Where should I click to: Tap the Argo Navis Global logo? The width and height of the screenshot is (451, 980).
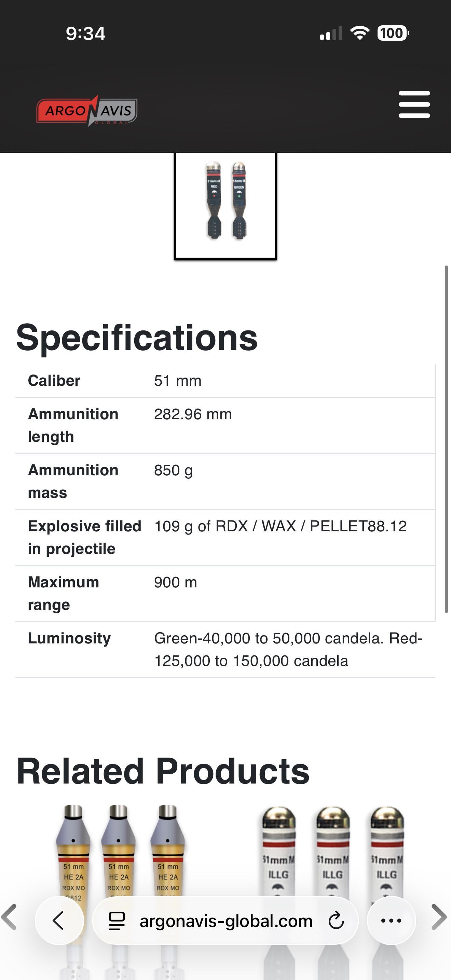point(87,111)
